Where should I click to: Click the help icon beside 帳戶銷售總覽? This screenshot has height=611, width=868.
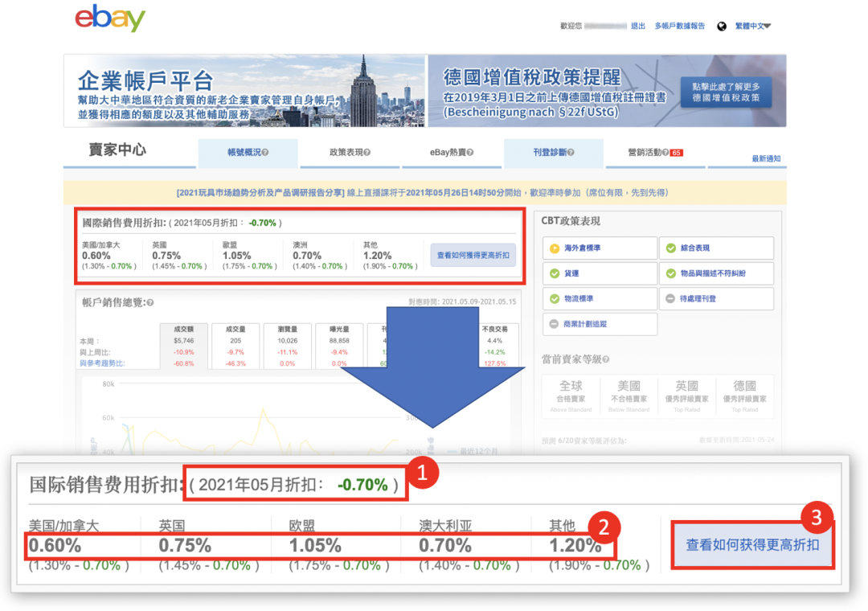(x=150, y=302)
